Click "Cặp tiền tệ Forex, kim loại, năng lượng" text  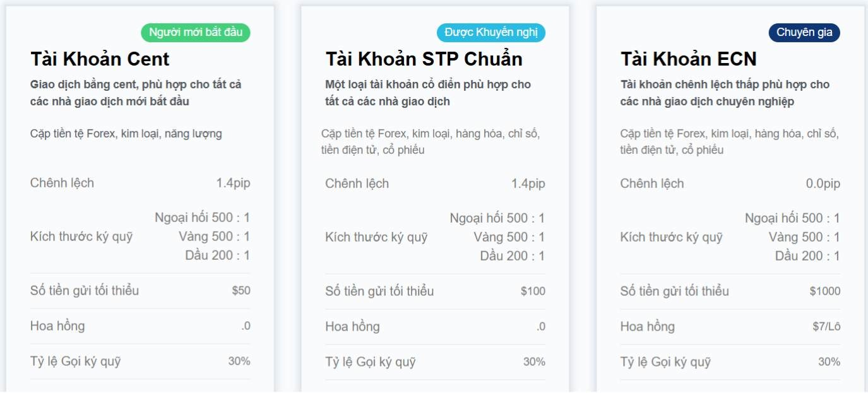(126, 134)
